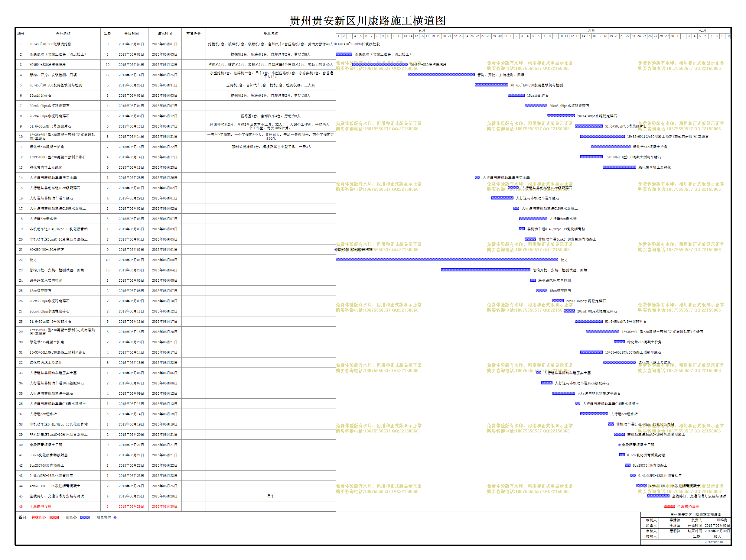The height and width of the screenshot is (560, 746).
Task: Click the 管沟开挖、安装、检测试验、回填 Gantt bar
Action: 486,270
